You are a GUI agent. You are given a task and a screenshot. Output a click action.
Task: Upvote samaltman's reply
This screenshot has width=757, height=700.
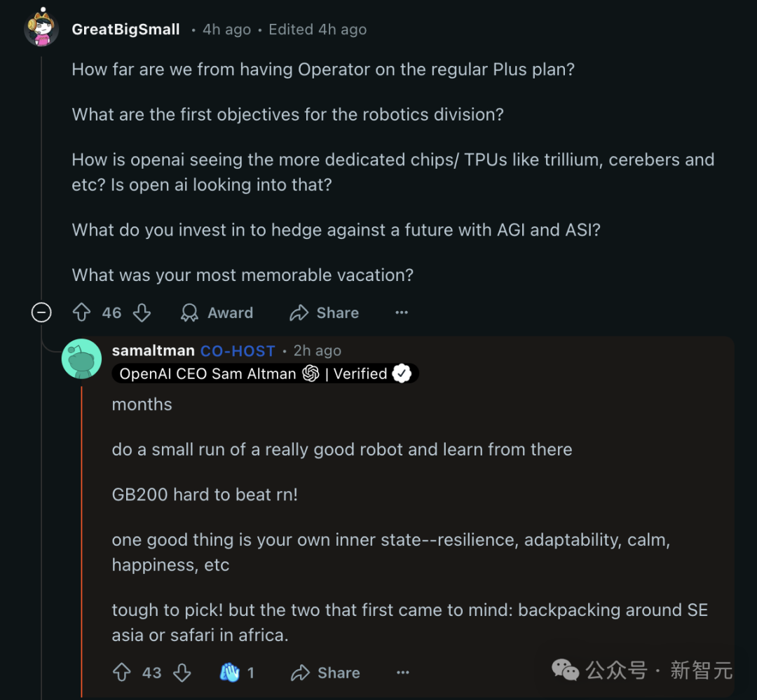point(122,673)
